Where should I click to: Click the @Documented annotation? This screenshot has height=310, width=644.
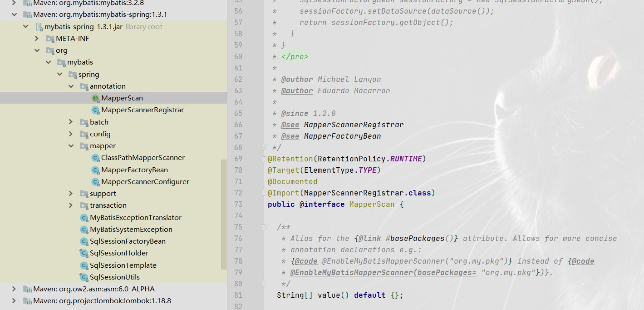tap(292, 182)
